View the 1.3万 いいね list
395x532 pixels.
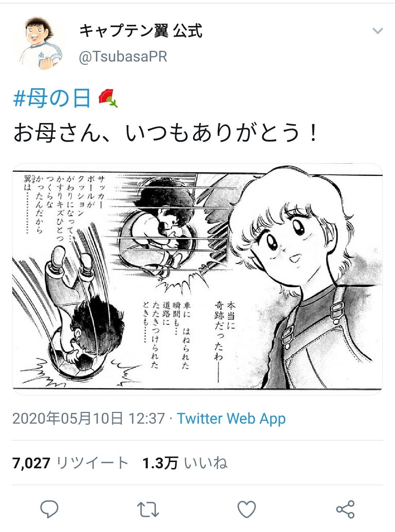click(185, 463)
